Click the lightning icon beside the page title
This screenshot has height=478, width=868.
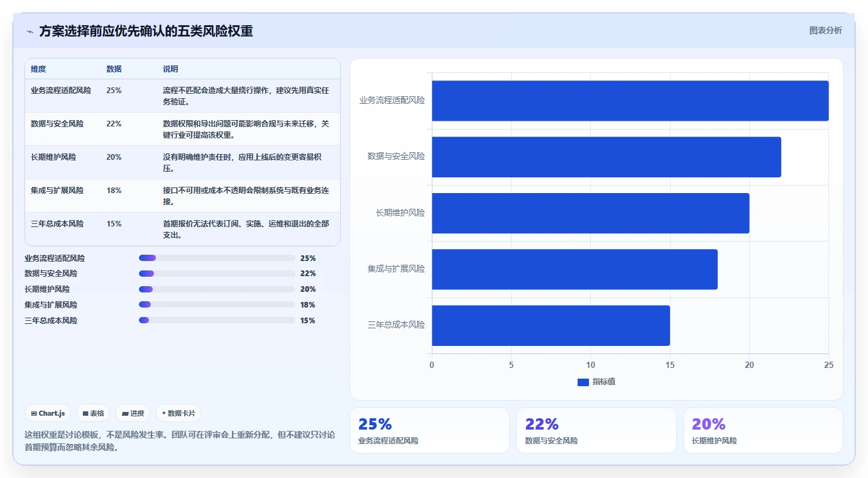(30, 31)
